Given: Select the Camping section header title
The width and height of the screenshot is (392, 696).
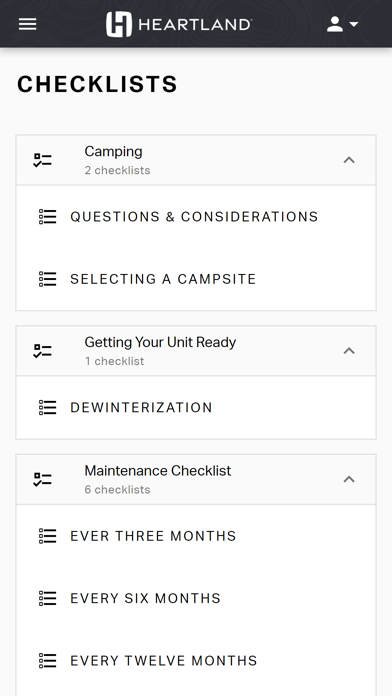Looking at the screenshot, I should pos(113,151).
